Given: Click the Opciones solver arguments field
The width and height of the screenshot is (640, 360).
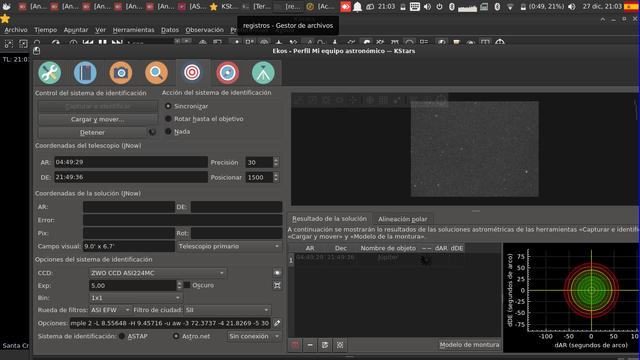Looking at the screenshot, I should (170, 323).
